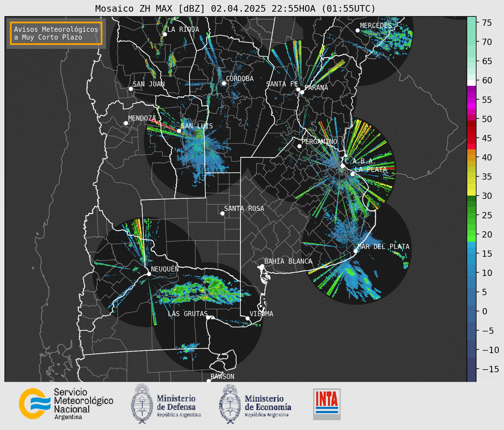The image size is (504, 430).
Task: Click the Ministerio de Economía emblem
Action: pyautogui.click(x=230, y=404)
